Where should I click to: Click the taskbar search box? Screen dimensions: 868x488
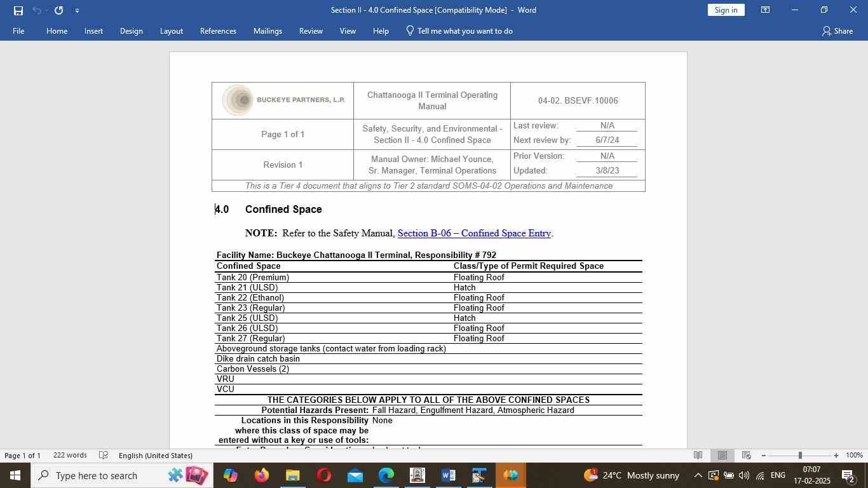[122, 475]
